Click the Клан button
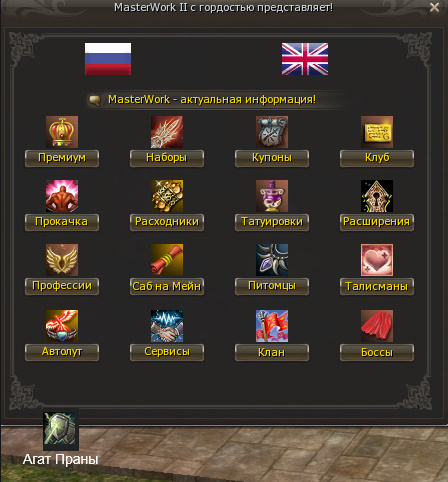Screen dimensions: 448x482 pos(272,352)
